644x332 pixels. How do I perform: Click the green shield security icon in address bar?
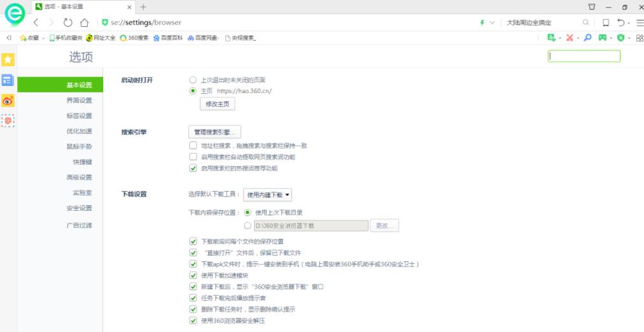[105, 22]
